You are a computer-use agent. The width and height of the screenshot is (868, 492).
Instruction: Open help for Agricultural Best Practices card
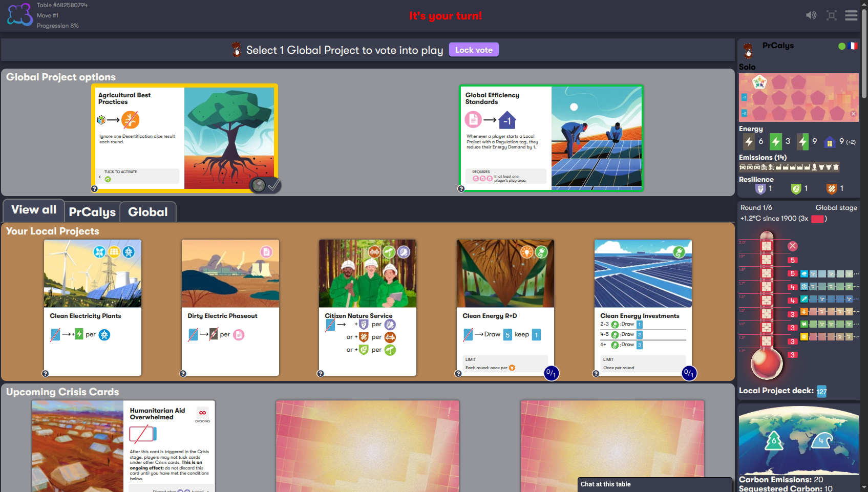(x=94, y=189)
